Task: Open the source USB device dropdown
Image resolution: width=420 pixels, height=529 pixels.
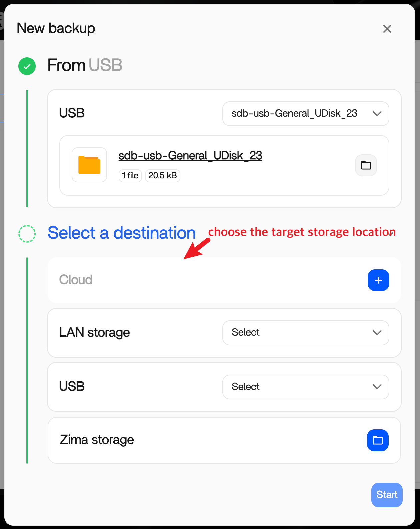Action: tap(305, 114)
